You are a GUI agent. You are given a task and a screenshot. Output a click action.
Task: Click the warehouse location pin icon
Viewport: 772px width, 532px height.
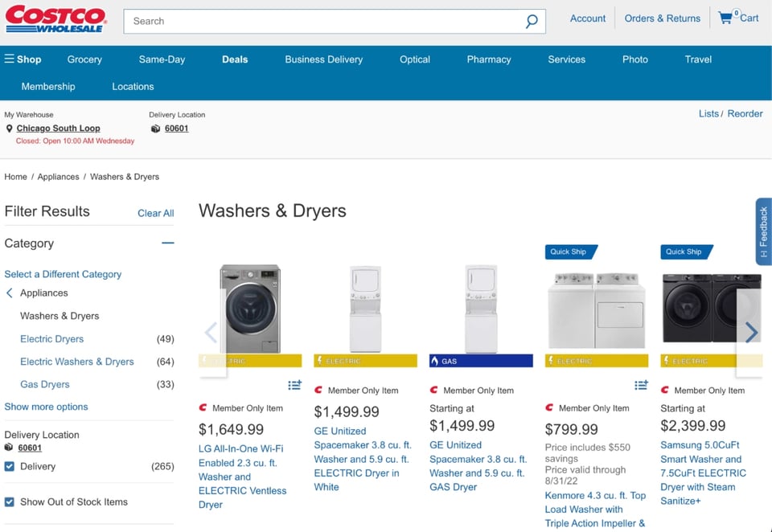pyautogui.click(x=9, y=129)
